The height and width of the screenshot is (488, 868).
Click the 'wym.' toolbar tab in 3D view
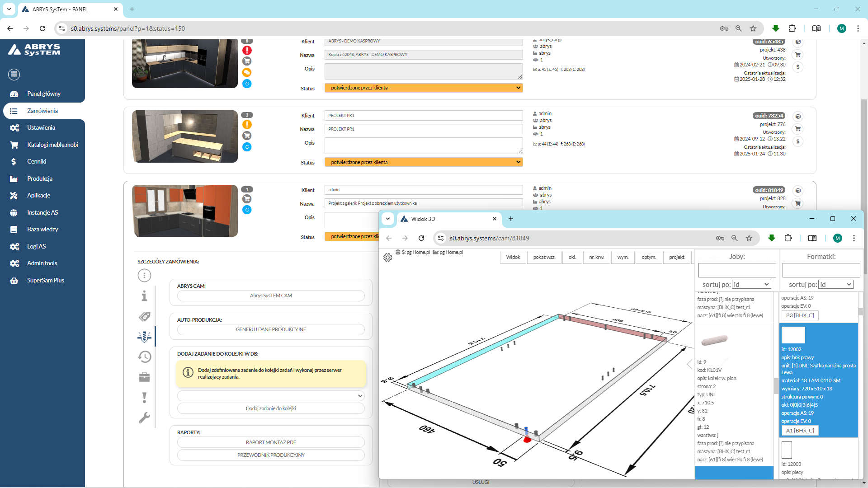(x=623, y=257)
